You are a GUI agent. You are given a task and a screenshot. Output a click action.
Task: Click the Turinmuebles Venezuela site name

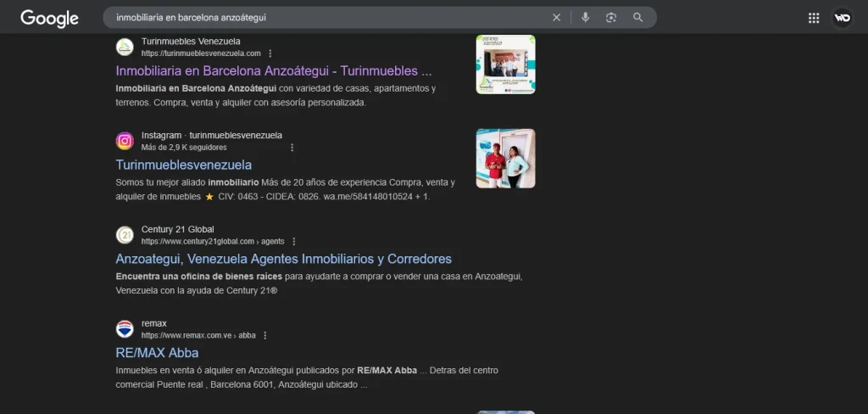pos(191,42)
